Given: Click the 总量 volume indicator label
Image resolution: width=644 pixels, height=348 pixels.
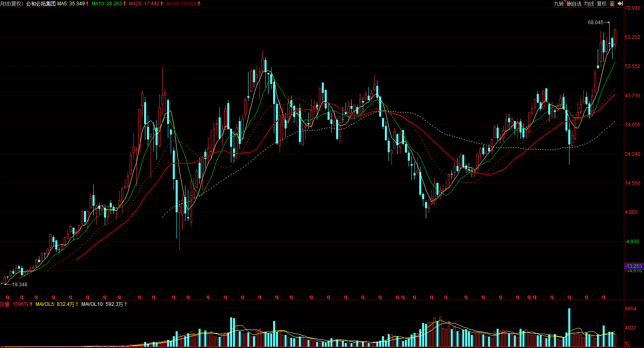Looking at the screenshot, I should coord(16,304).
